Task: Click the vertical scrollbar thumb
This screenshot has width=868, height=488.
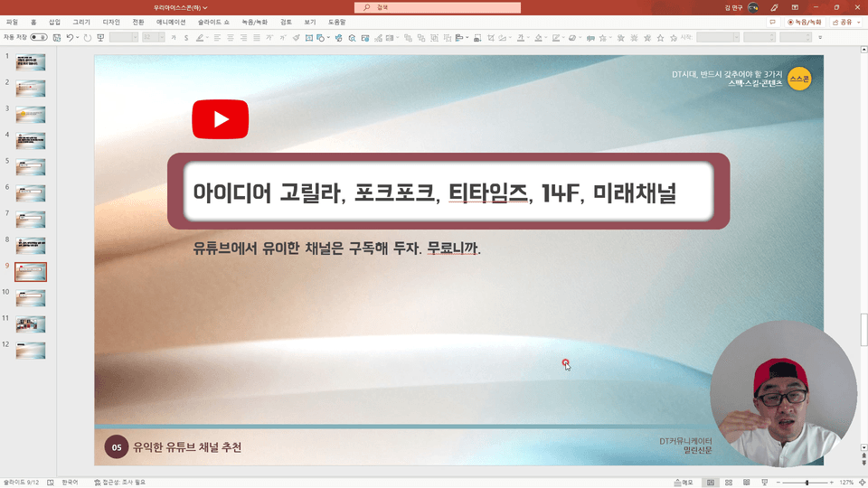Action: click(863, 330)
